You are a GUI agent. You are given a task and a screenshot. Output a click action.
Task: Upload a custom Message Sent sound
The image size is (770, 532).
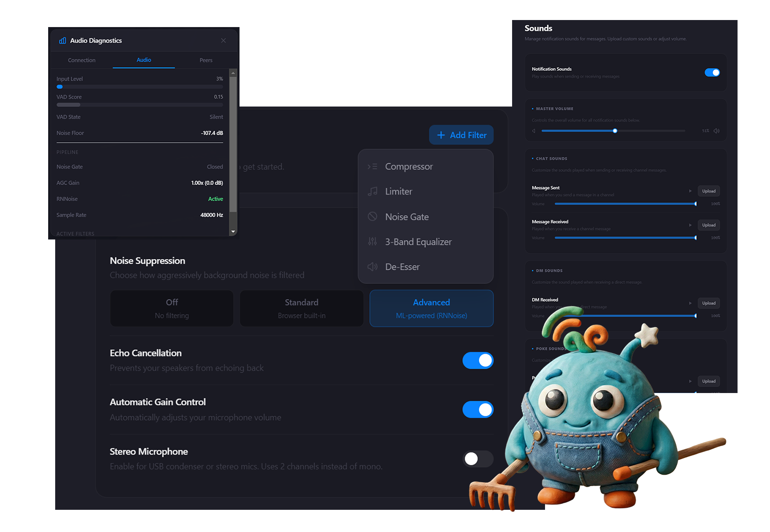coord(708,191)
